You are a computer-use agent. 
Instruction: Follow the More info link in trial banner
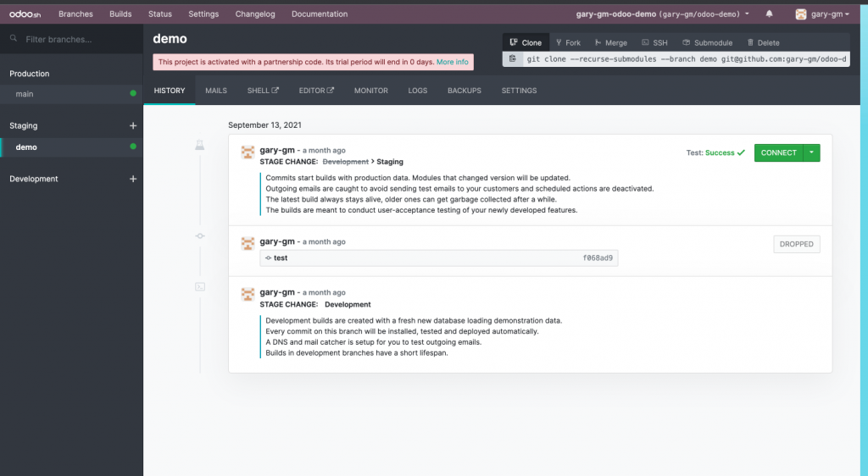453,62
